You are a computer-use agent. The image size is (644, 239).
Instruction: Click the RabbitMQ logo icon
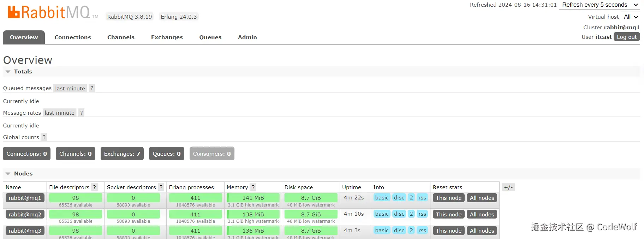pyautogui.click(x=14, y=12)
